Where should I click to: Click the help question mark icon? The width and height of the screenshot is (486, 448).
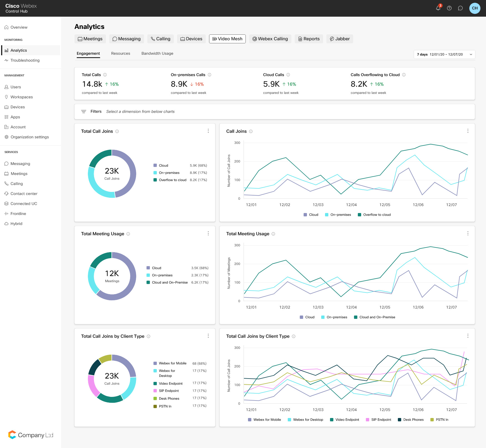pos(449,8)
